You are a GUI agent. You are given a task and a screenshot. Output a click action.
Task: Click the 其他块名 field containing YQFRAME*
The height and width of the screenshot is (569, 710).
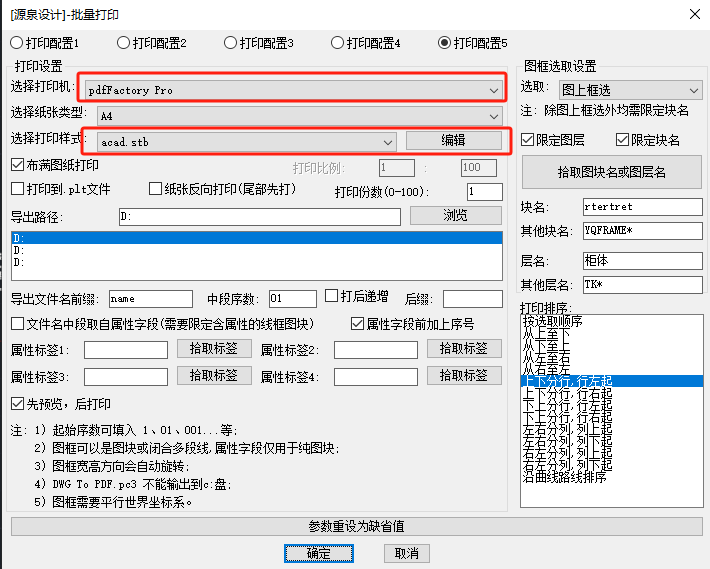click(643, 231)
